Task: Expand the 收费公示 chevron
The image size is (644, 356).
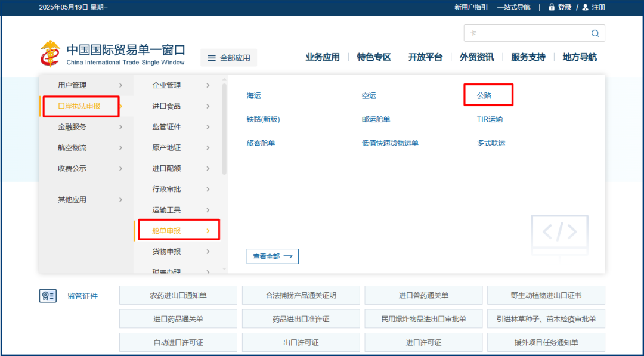Action: click(x=120, y=168)
